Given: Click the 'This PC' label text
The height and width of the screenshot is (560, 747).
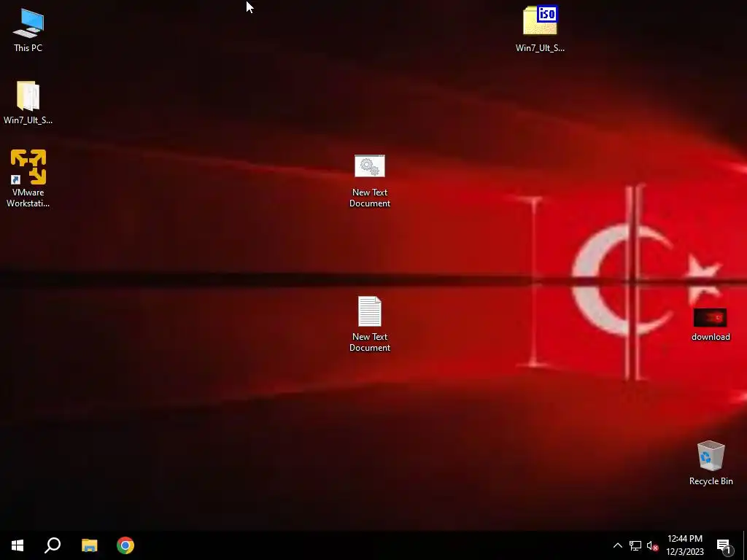Looking at the screenshot, I should click(x=28, y=48).
